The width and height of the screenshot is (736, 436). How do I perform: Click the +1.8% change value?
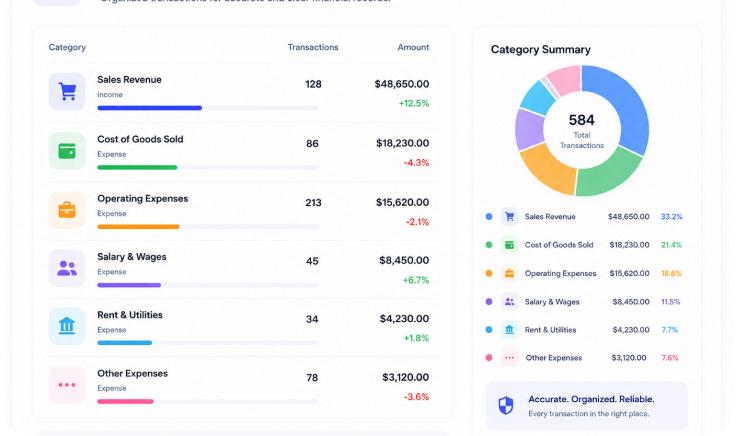tap(416, 338)
